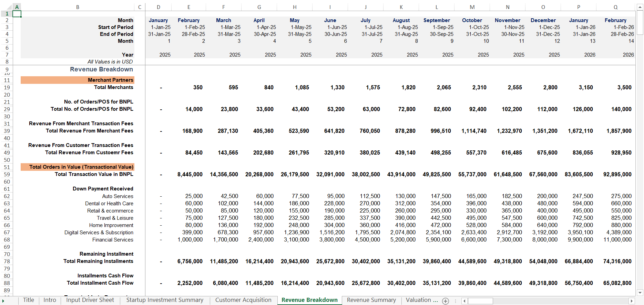The height and width of the screenshot is (305, 644).
Task: Select row 59 header
Action: pyautogui.click(x=7, y=174)
